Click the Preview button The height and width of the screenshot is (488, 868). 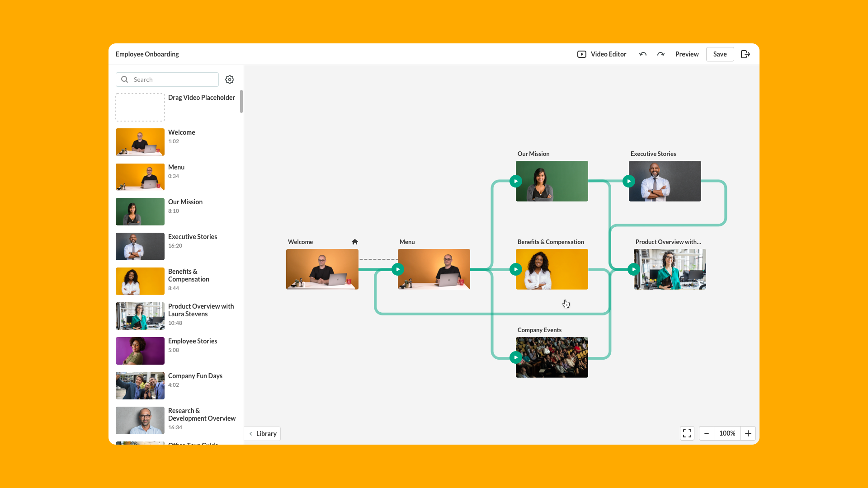pos(687,54)
